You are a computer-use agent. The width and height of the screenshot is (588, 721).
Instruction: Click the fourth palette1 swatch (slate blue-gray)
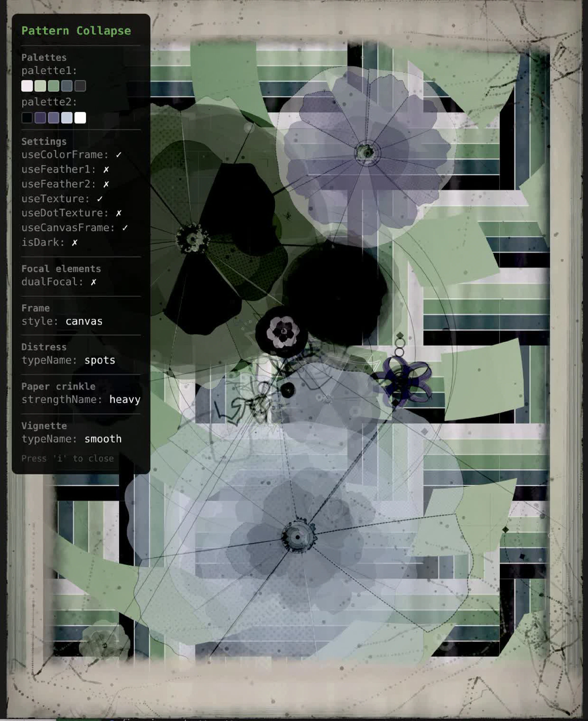pyautogui.click(x=67, y=86)
